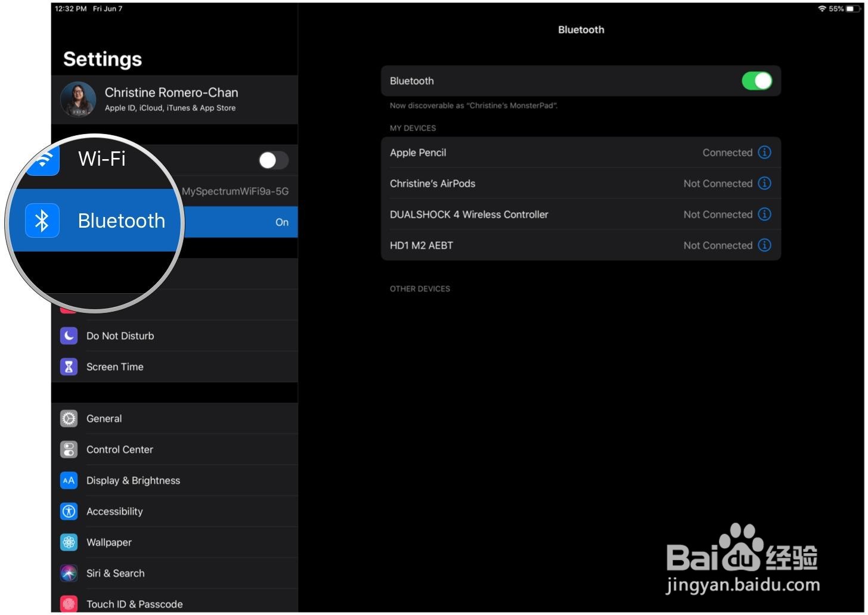Click the OTHER DEVICES section header
Screen dimensions: 868x615
tap(420, 289)
